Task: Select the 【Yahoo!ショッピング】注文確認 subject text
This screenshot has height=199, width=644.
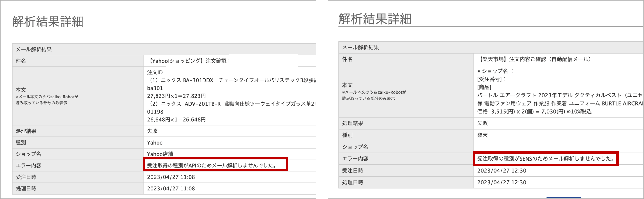Action: (189, 61)
